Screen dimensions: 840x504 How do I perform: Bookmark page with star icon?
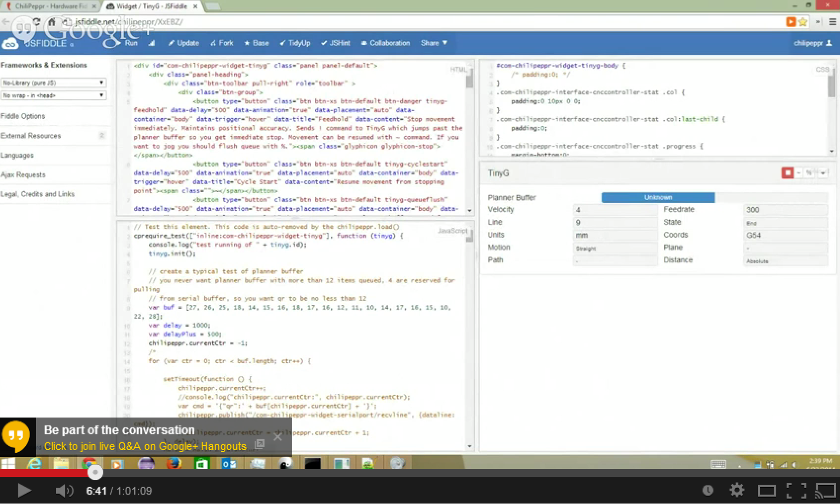pyautogui.click(x=803, y=22)
